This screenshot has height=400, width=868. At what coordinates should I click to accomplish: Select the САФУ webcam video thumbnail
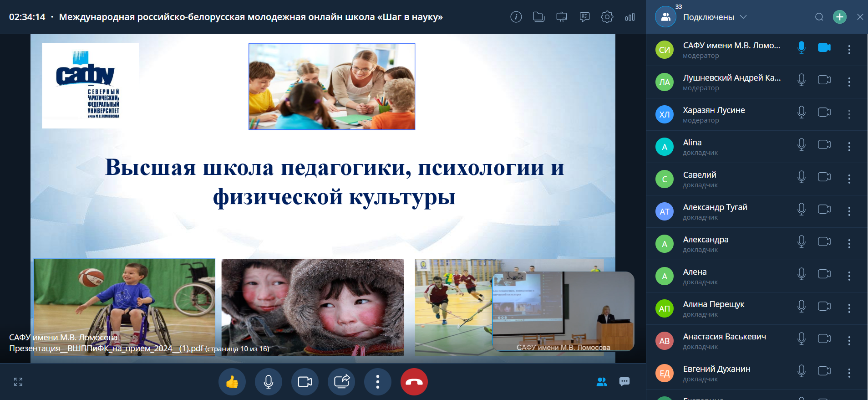pos(563,312)
